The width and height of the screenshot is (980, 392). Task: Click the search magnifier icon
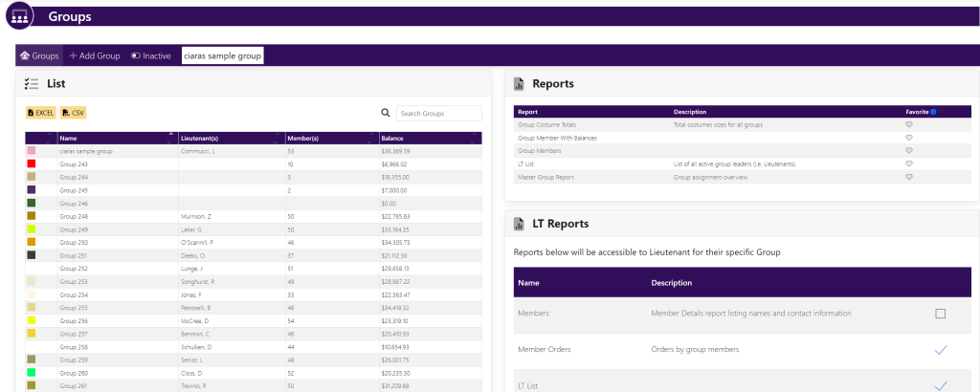coord(386,113)
